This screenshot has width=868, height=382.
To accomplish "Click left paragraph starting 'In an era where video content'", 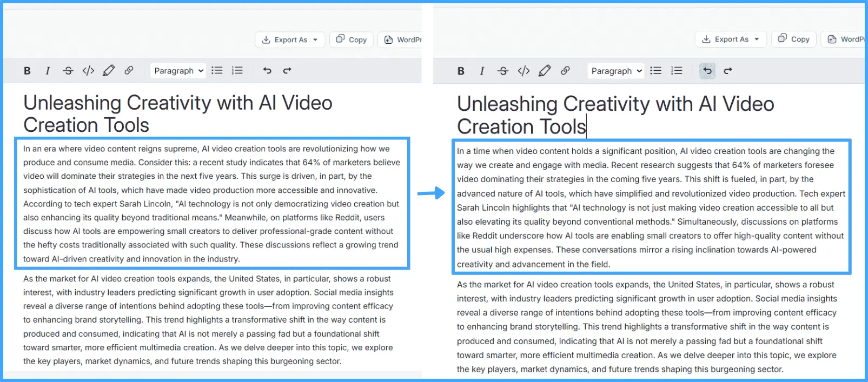I will (211, 204).
